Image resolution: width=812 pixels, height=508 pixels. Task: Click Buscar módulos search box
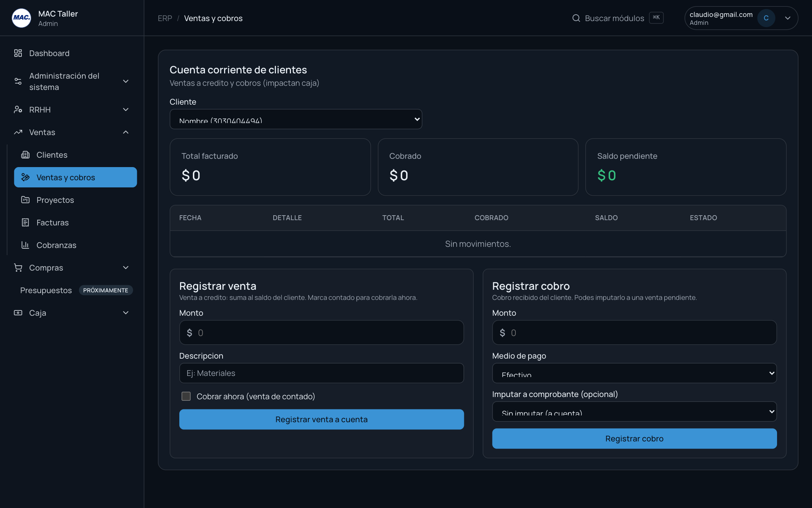tap(617, 18)
